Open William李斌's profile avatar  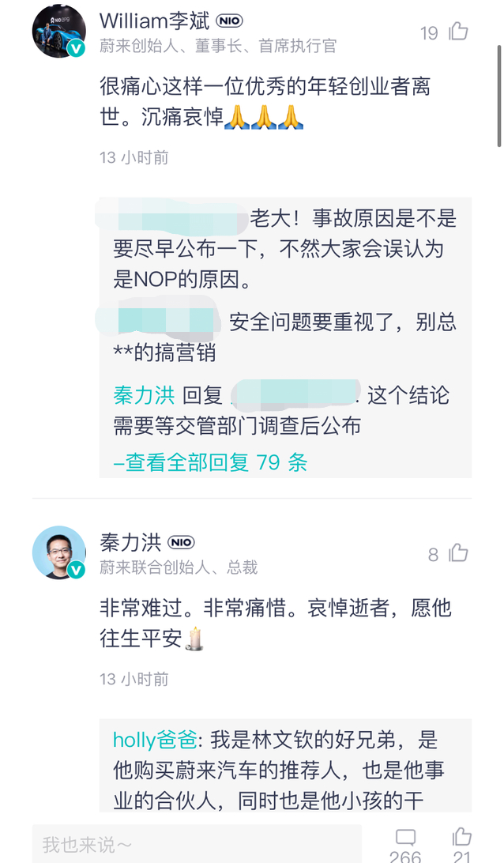click(x=59, y=31)
